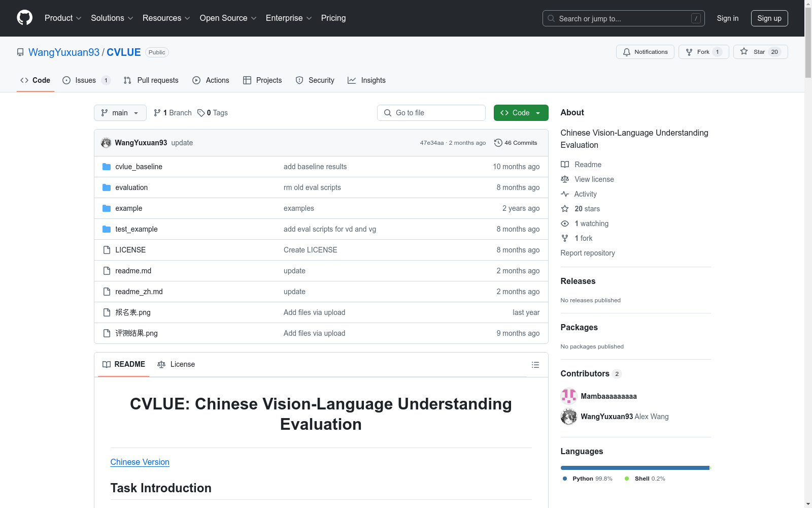
Task: Focus the Search or jump to field
Action: (624, 18)
